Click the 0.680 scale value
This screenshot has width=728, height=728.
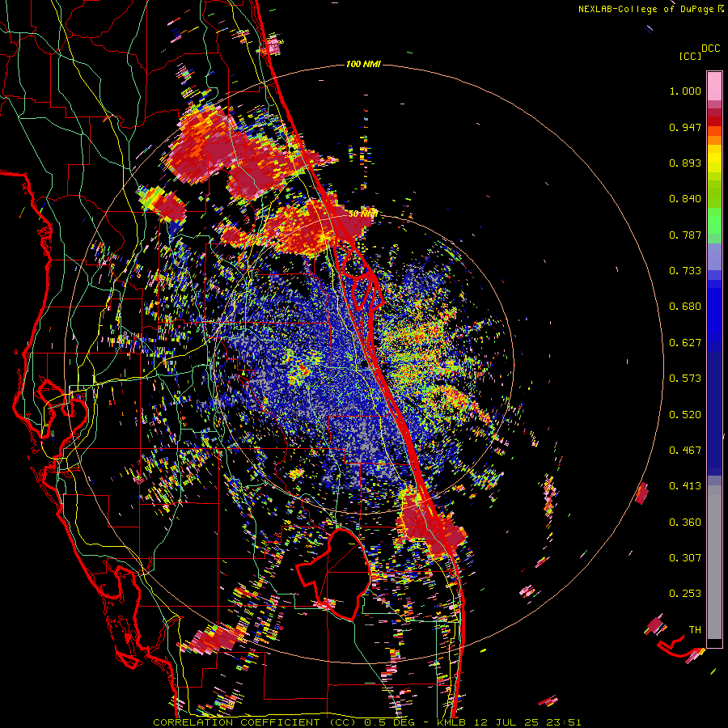click(x=685, y=307)
